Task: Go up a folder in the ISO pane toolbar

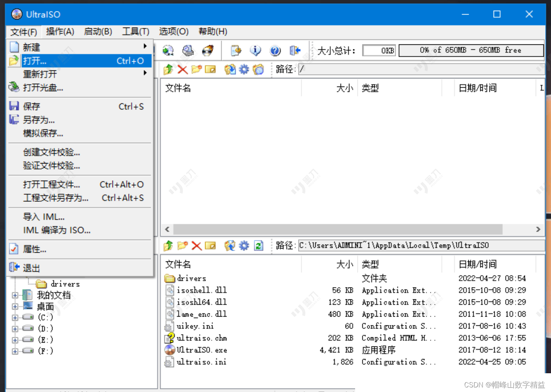Action: click(x=168, y=69)
